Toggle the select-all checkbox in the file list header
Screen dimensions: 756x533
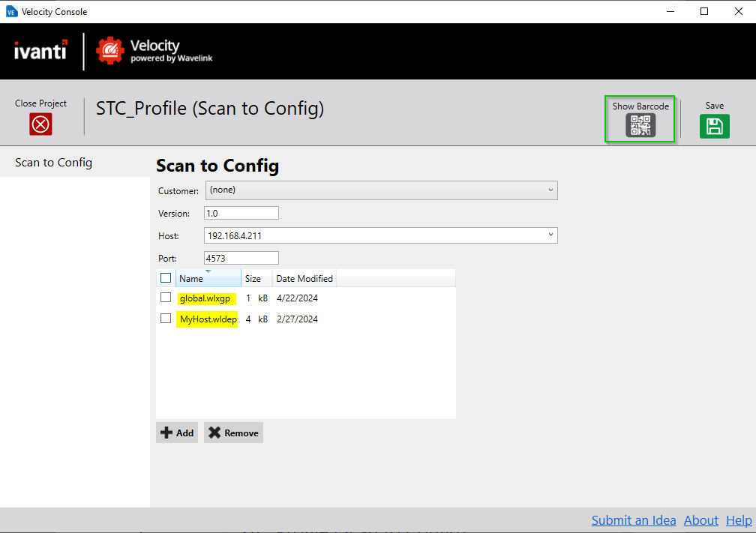166,277
